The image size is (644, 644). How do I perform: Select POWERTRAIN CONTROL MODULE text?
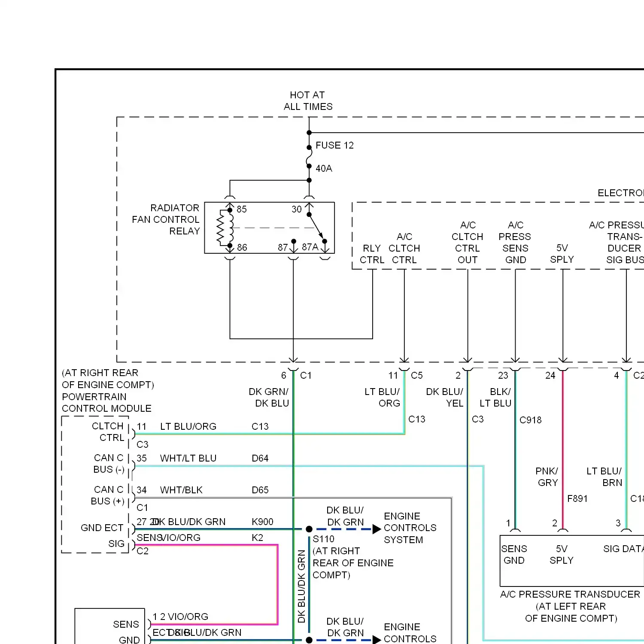tap(106, 402)
